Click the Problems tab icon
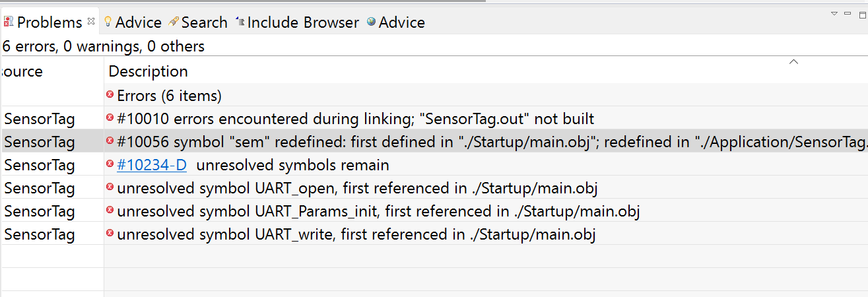The width and height of the screenshot is (868, 297). [9, 22]
